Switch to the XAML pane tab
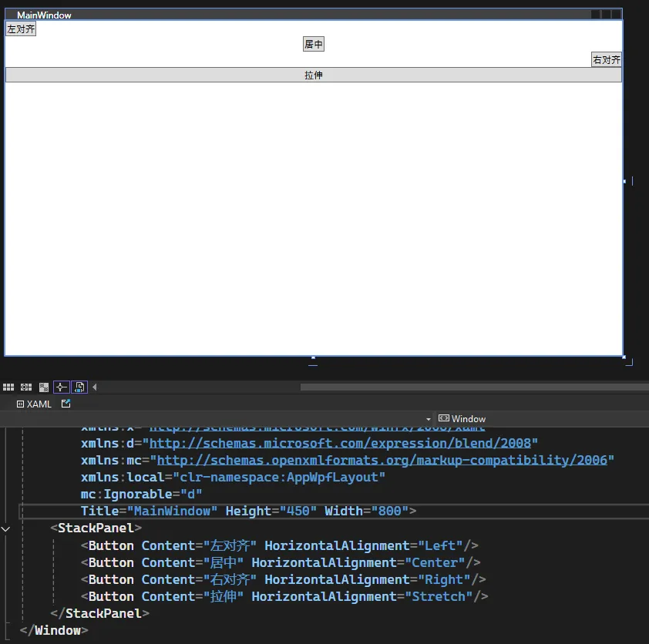 coord(34,404)
